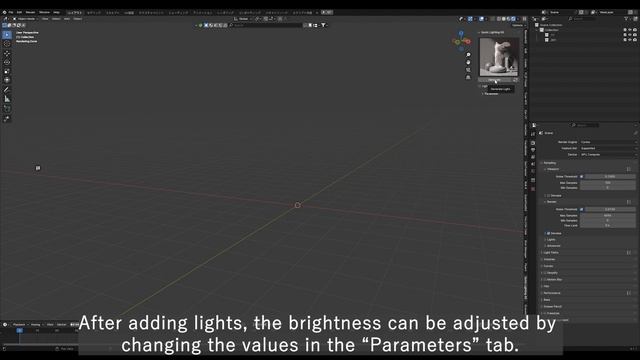Click the viewport zoom magnifier gizmo
The image size is (640, 360).
click(468, 55)
